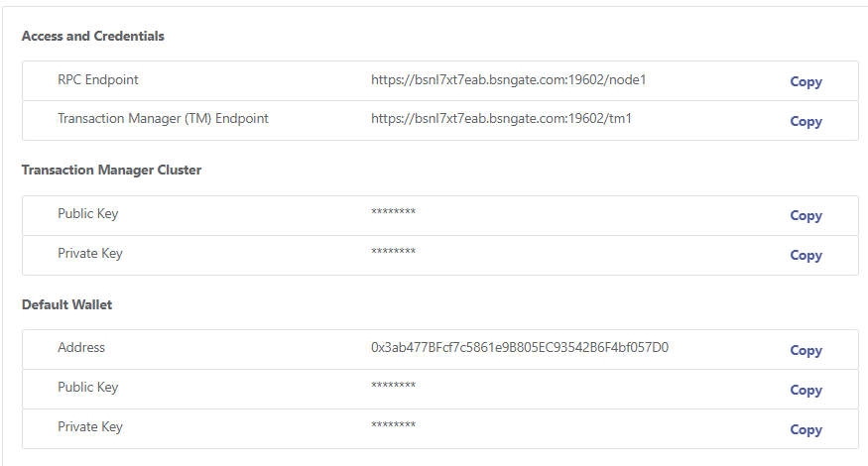This screenshot has width=868, height=466.
Task: Click the masked wallet Public Key value
Action: pyautogui.click(x=393, y=386)
